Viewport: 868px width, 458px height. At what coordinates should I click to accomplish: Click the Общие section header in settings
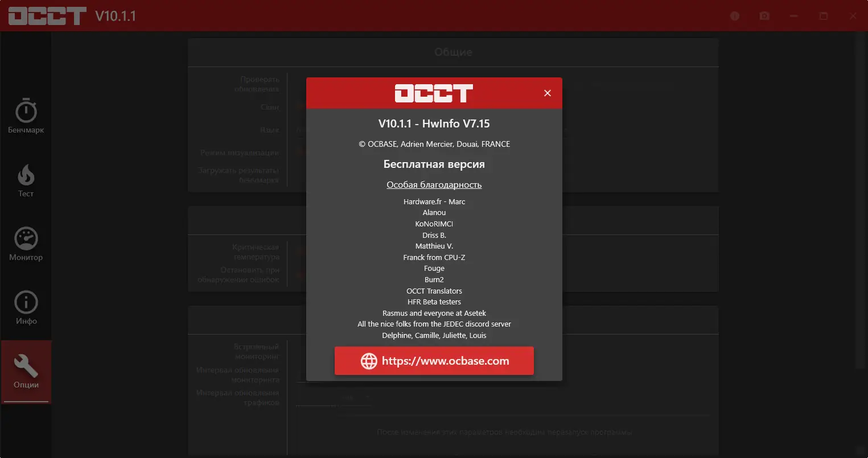pyautogui.click(x=453, y=52)
